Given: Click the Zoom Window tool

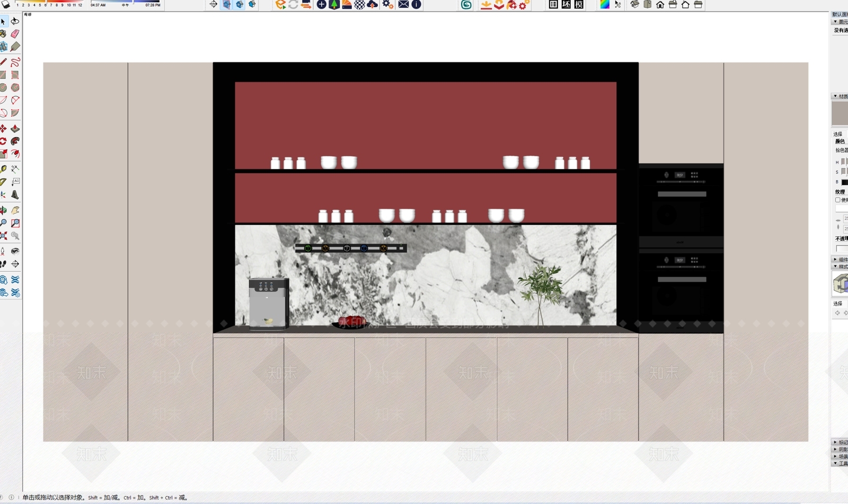Looking at the screenshot, I should (15, 223).
